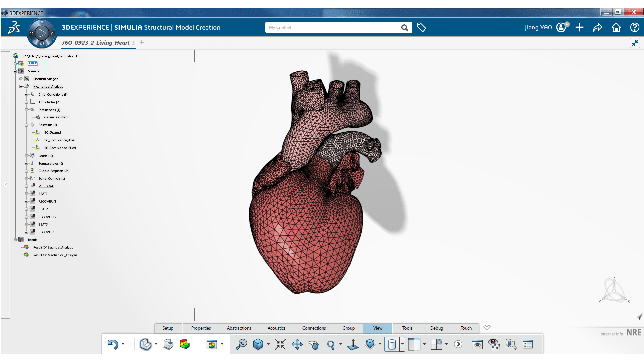Open the Connections tab
The height and width of the screenshot is (362, 644).
pyautogui.click(x=314, y=328)
